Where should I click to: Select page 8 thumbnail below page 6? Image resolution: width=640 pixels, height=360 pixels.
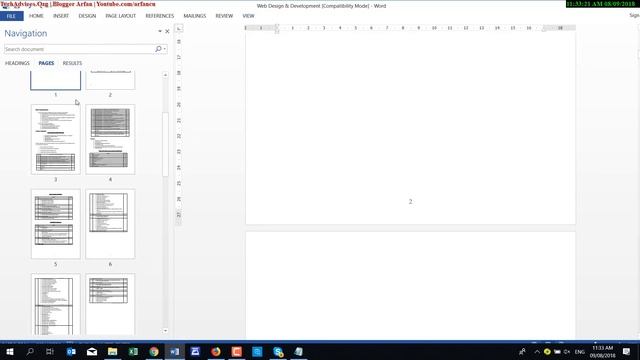pos(110,304)
